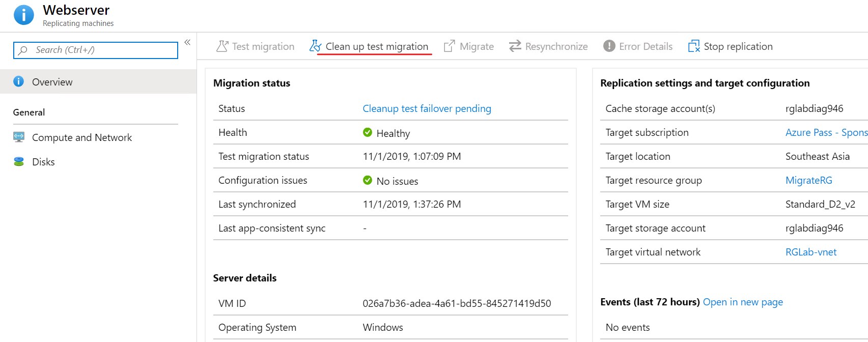Click the Test migration flask icon
Viewport: 868px width, 342px height.
pos(222,46)
